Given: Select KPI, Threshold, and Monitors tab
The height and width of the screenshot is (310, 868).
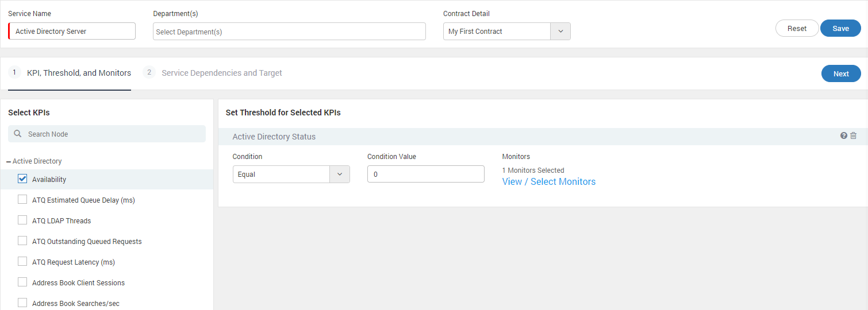Looking at the screenshot, I should 79,73.
